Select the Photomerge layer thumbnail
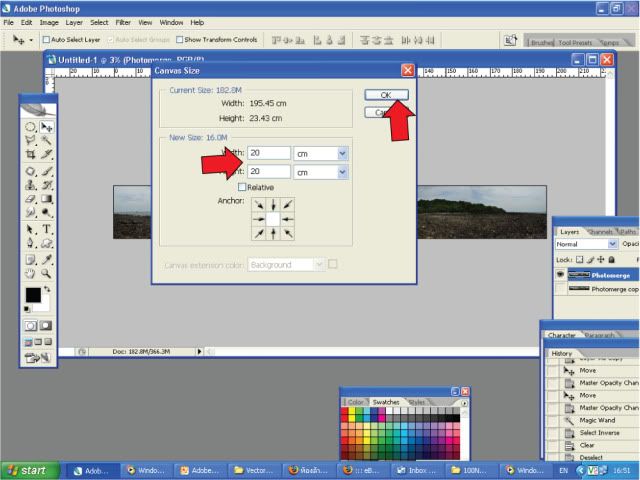This screenshot has height=480, width=640. tap(579, 275)
